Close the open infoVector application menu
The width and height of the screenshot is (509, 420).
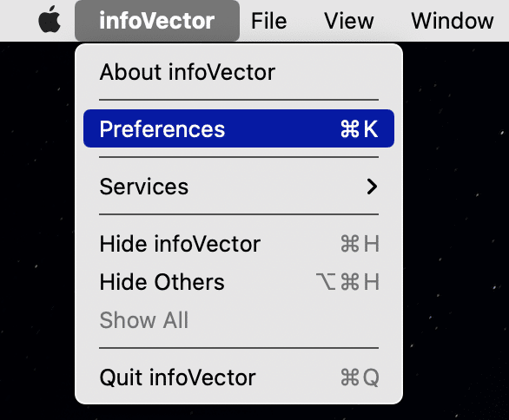coord(157,21)
